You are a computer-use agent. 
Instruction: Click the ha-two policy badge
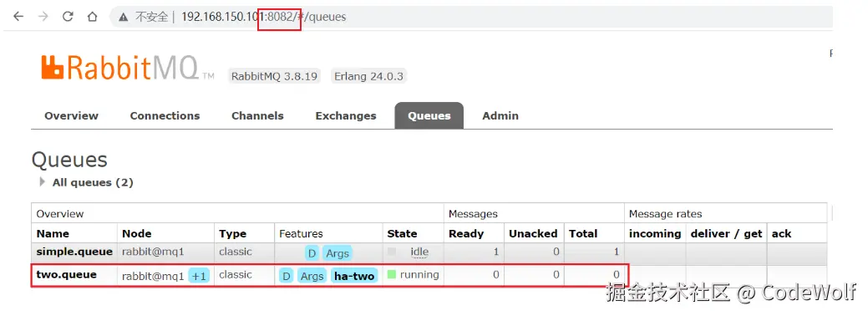354,276
